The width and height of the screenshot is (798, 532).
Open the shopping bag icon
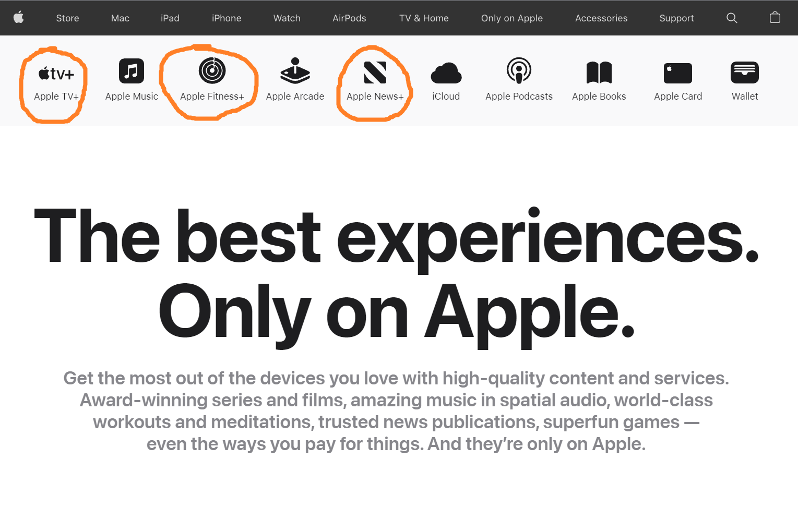click(x=775, y=17)
